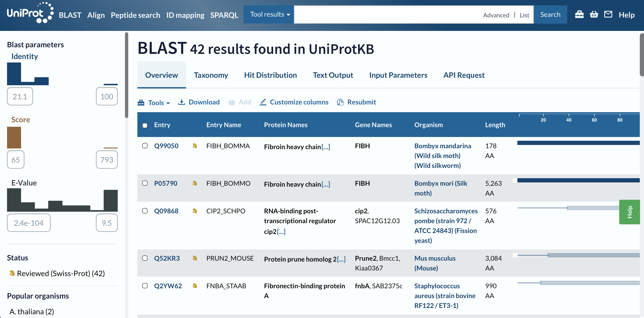The image size is (644, 318).
Task: Go to ID mapping
Action: tap(185, 15)
